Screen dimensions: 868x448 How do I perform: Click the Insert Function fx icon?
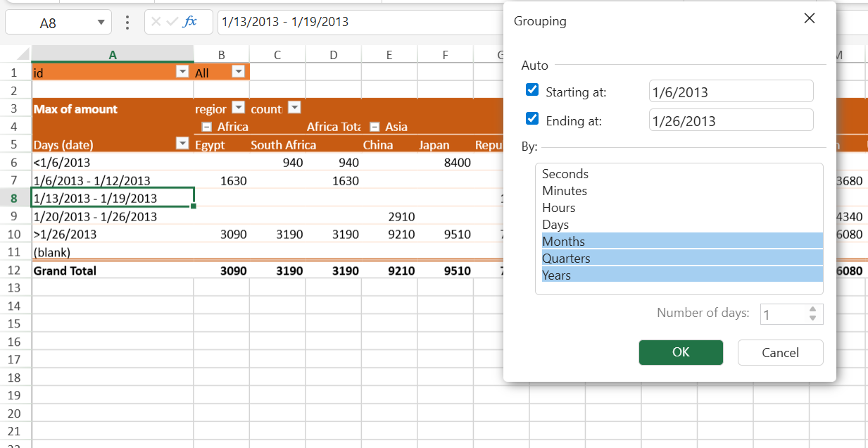pos(190,22)
